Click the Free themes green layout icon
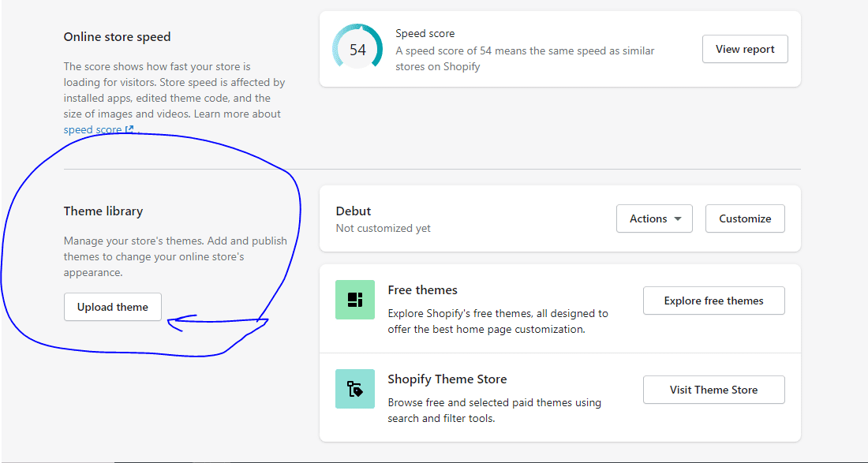 click(355, 300)
